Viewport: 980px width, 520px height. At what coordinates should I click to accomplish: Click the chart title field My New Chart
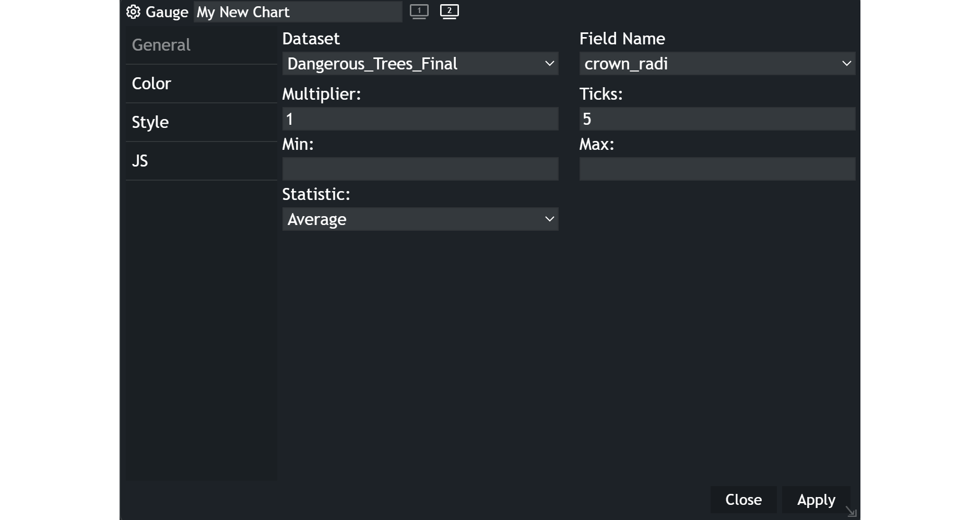click(x=298, y=12)
